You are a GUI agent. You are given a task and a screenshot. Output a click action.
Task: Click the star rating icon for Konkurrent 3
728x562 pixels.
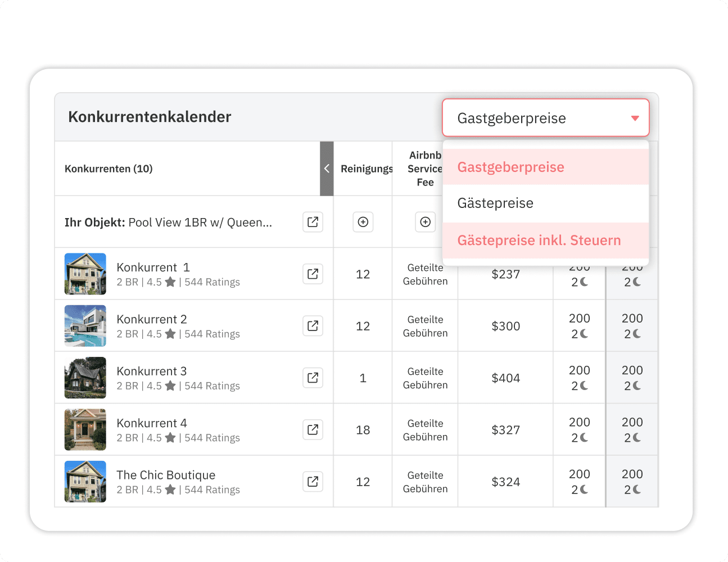click(x=171, y=386)
